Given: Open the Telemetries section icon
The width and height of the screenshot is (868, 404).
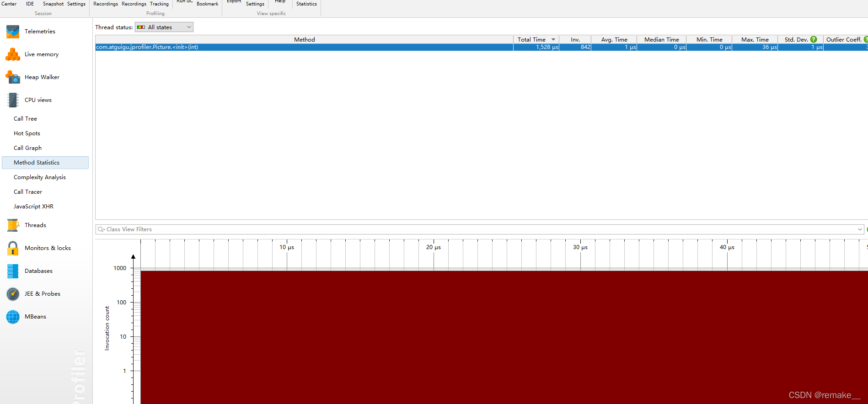Looking at the screenshot, I should tap(13, 32).
